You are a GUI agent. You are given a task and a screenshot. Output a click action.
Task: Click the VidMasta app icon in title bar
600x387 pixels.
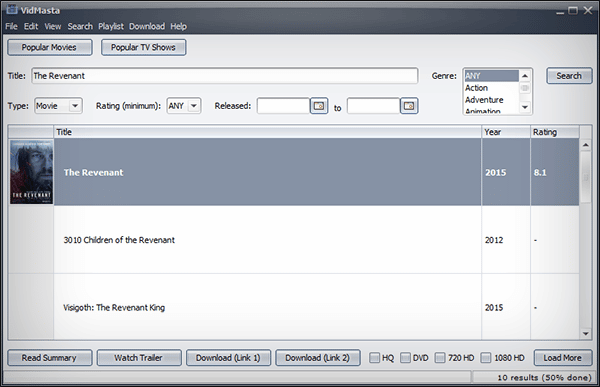coord(11,9)
